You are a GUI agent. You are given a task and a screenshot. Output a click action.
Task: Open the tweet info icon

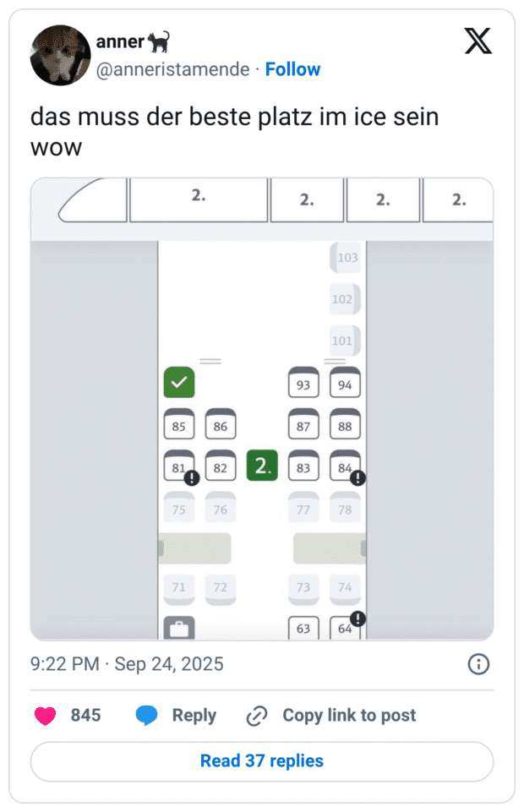(478, 664)
